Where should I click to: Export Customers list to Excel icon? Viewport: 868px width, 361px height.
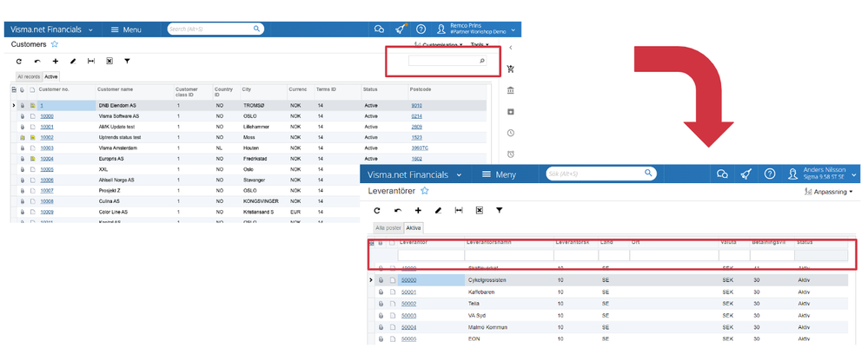[109, 62]
